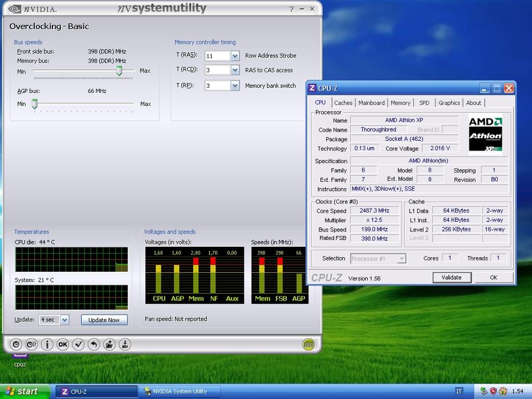532x399 pixels.
Task: Click the front side bus slider thumb
Action: (119, 71)
